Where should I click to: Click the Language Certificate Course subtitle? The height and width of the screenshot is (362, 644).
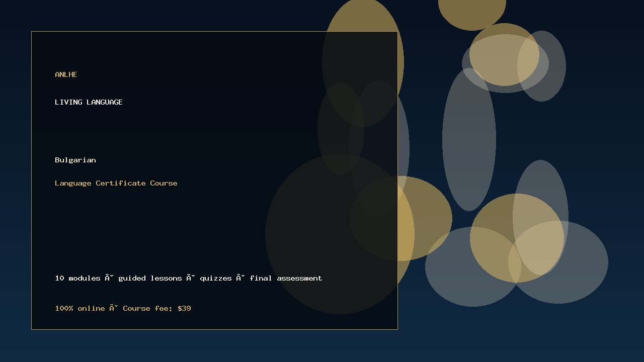(116, 183)
